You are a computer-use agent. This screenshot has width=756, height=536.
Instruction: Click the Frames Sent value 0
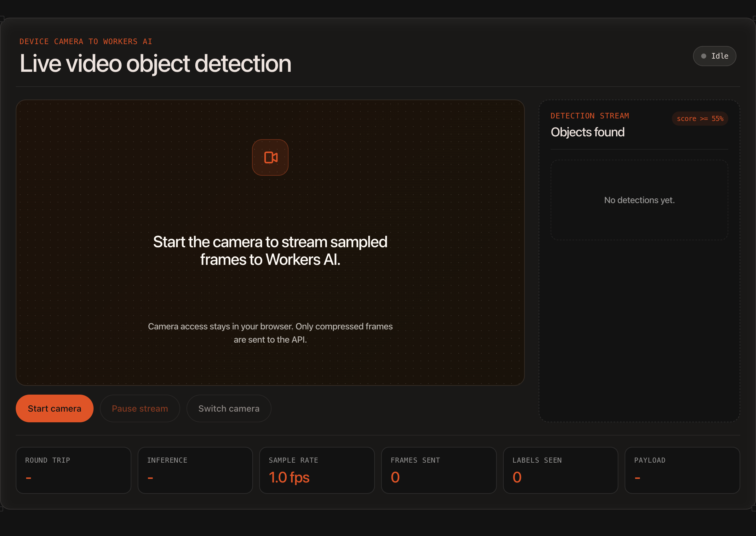click(395, 477)
